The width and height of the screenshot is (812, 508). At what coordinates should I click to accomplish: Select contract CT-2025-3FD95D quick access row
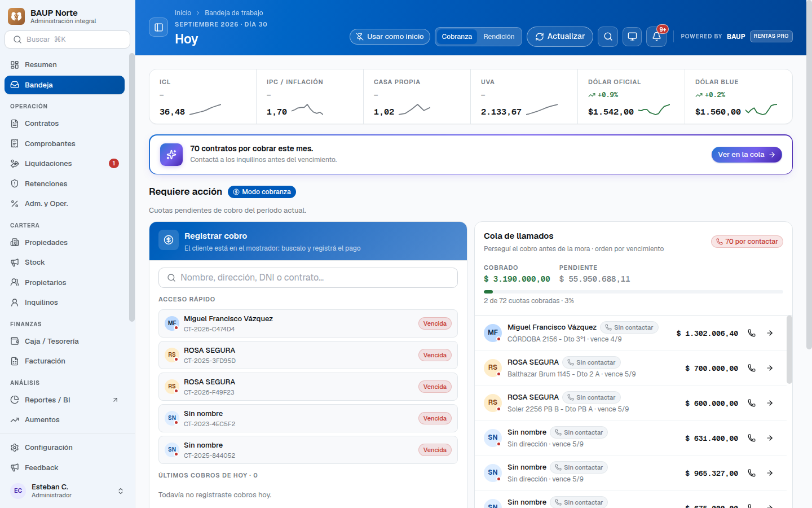[x=308, y=355]
